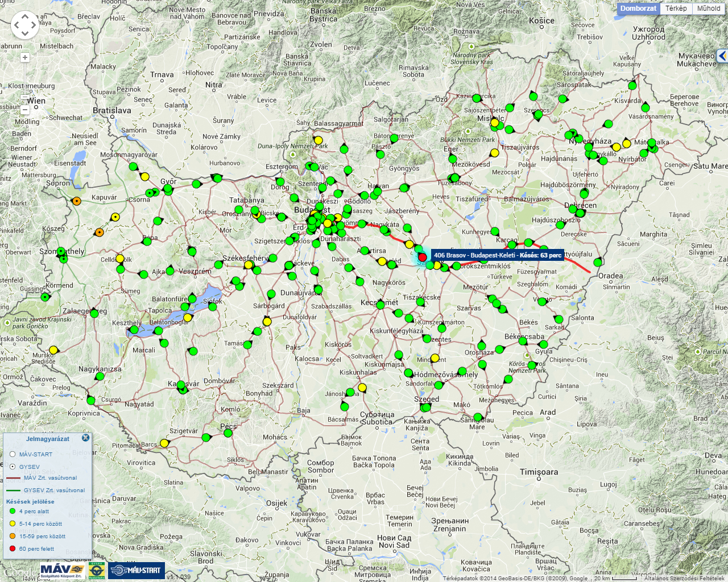Click the green '4 perc alatt' legend dot
The height and width of the screenshot is (582, 728).
click(x=13, y=512)
